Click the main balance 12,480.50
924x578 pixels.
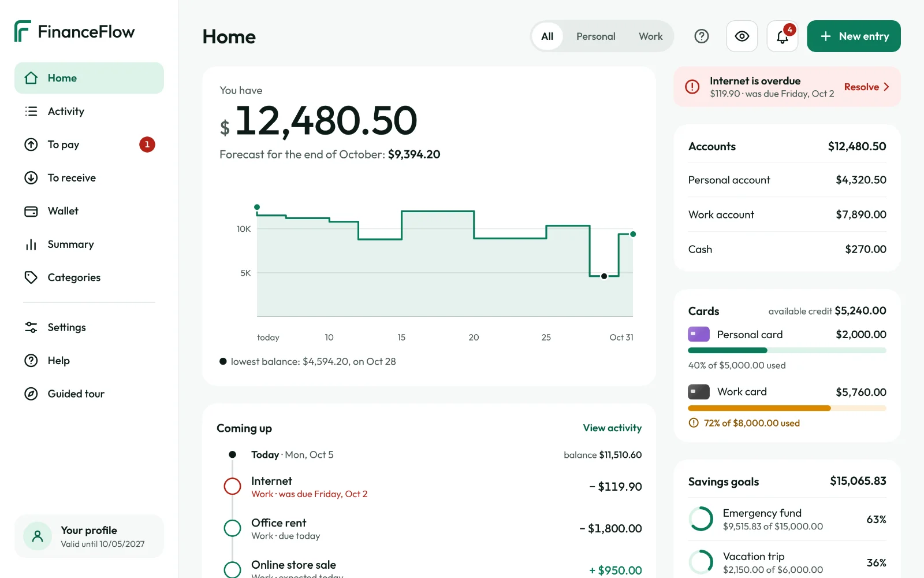[x=326, y=121]
